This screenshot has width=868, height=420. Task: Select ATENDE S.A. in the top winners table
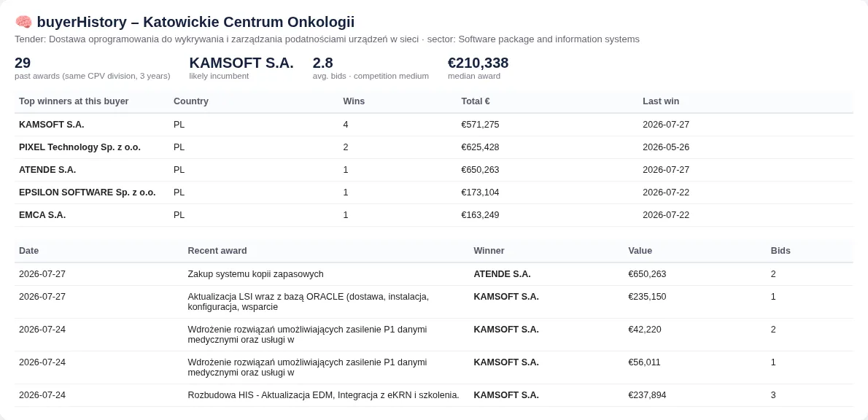click(47, 170)
